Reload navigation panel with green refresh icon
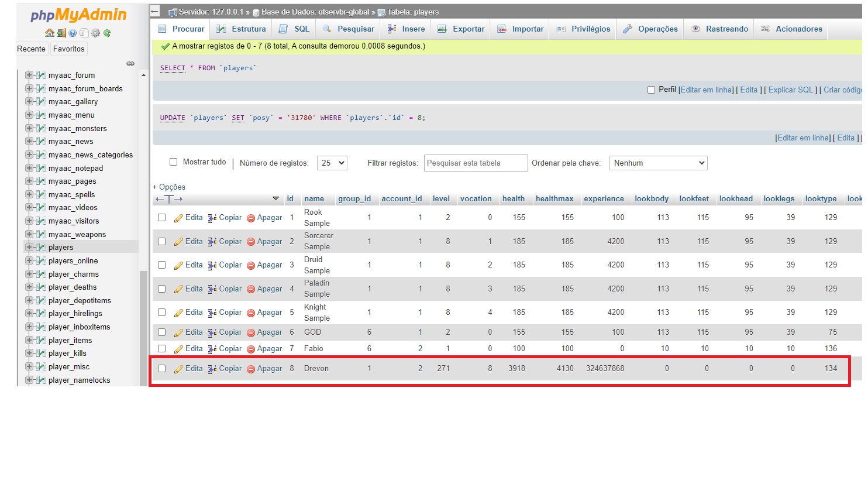 (107, 33)
